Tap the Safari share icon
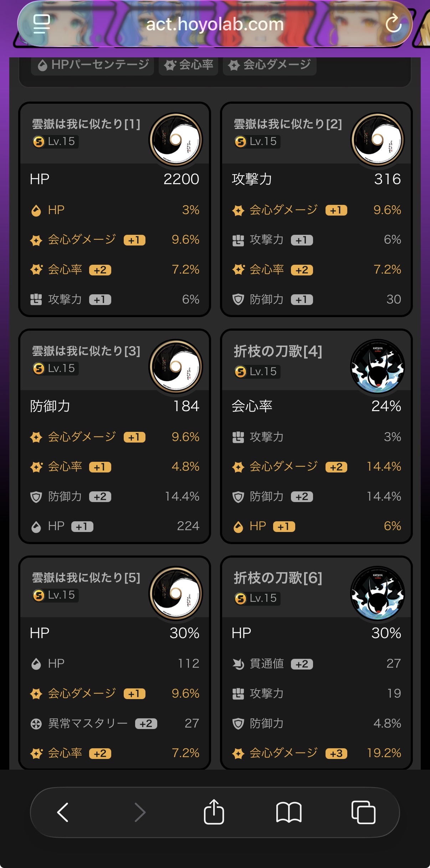Image resolution: width=430 pixels, height=868 pixels. pyautogui.click(x=214, y=812)
